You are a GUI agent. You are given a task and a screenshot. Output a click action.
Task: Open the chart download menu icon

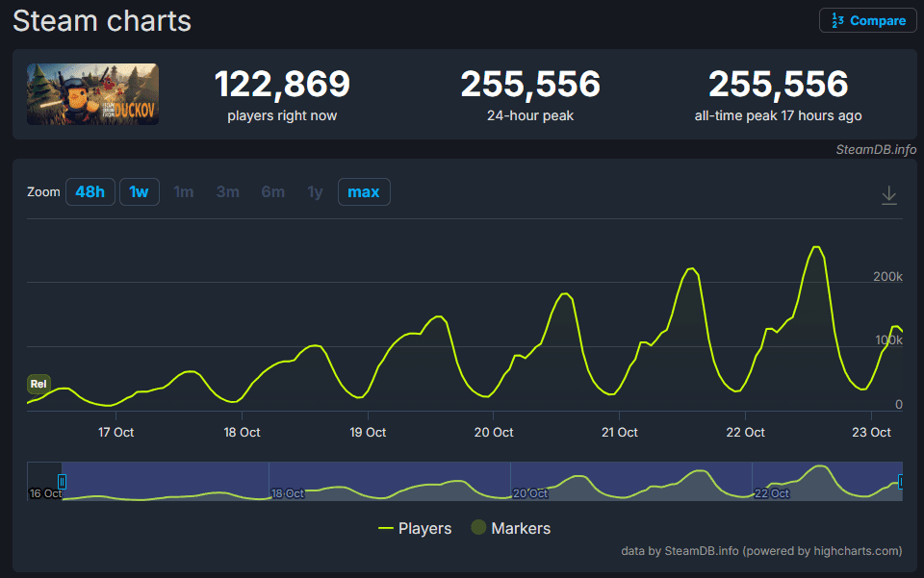[889, 195]
